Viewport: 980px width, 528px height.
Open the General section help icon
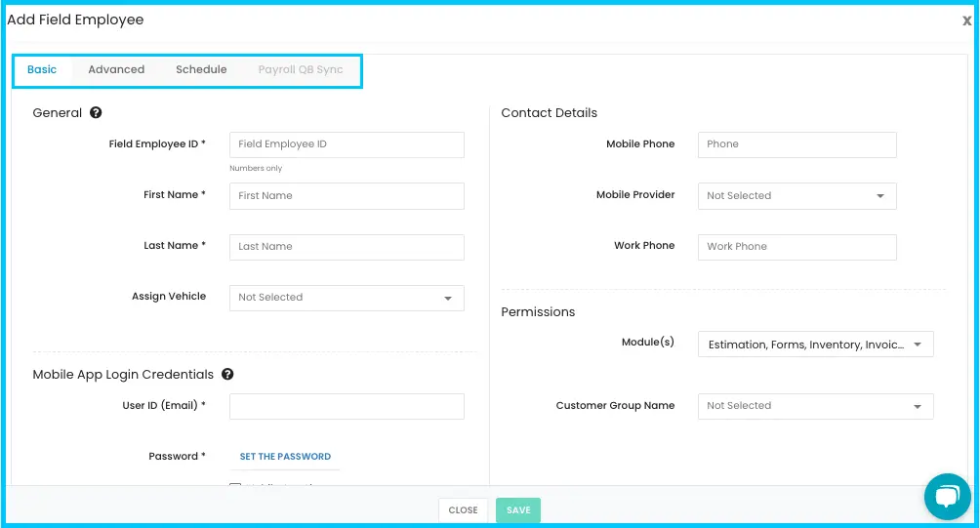coord(96,112)
